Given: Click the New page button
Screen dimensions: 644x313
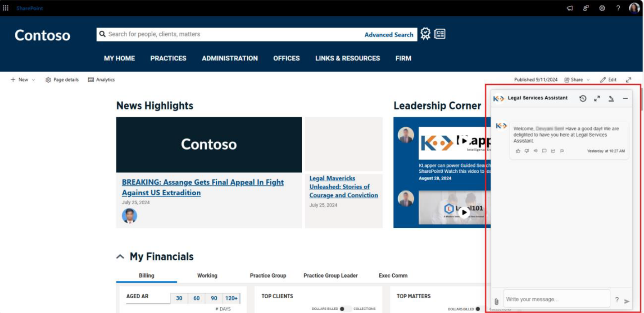Looking at the screenshot, I should coord(19,80).
